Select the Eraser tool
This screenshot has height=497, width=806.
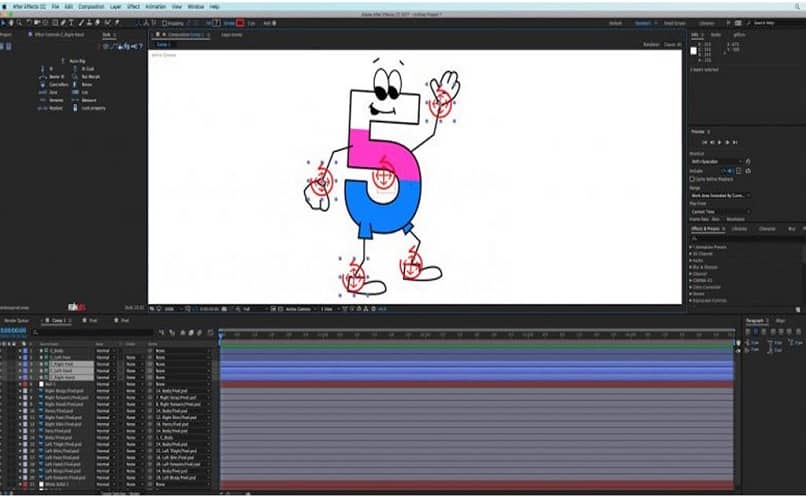pyautogui.click(x=97, y=23)
